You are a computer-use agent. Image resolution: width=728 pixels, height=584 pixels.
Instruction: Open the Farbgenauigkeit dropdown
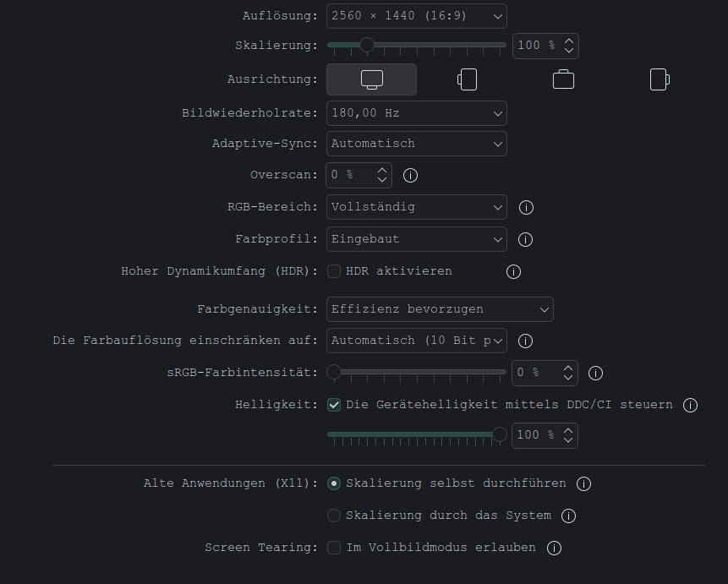click(x=440, y=309)
